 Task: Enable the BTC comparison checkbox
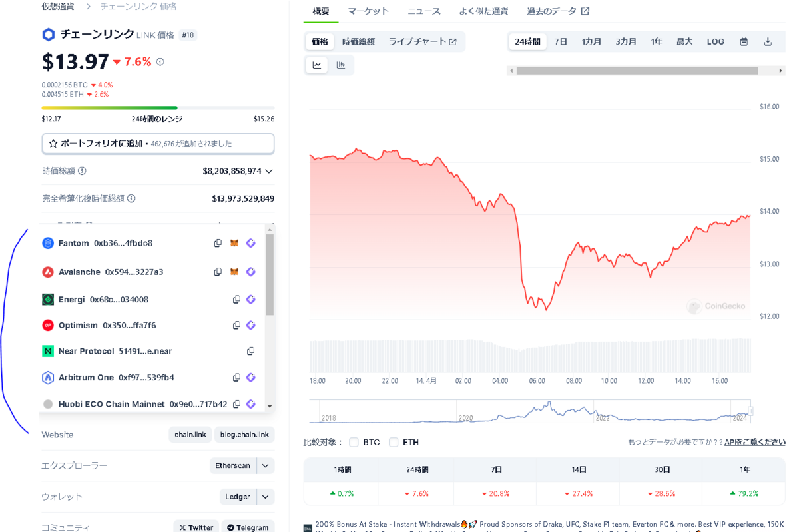point(354,442)
